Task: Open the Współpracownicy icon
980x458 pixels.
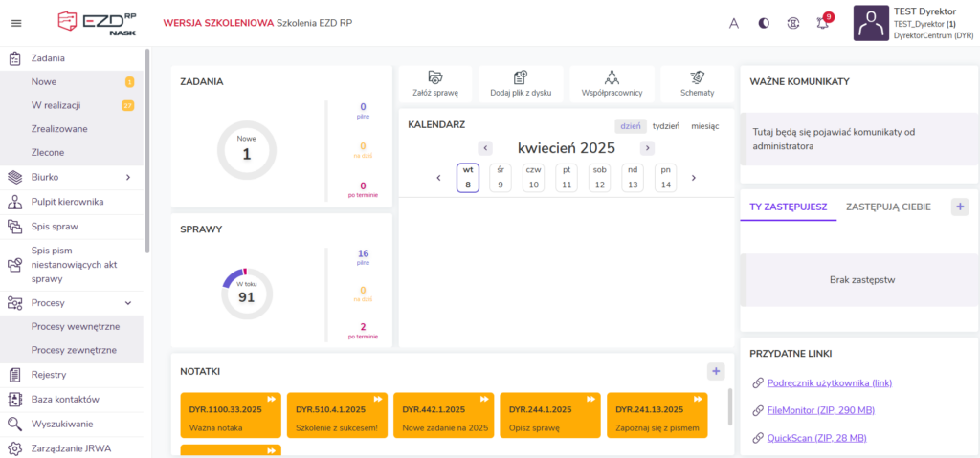Action: pos(612,77)
